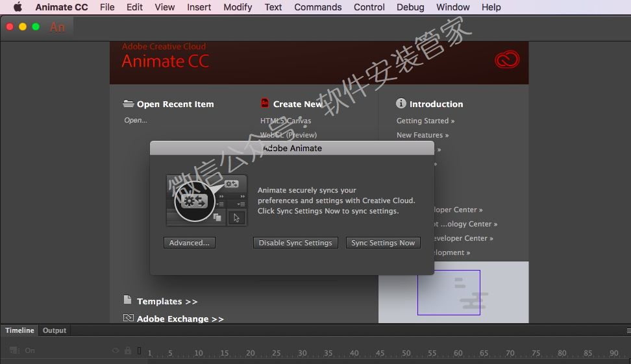
Task: Open the Window menu
Action: pyautogui.click(x=452, y=7)
